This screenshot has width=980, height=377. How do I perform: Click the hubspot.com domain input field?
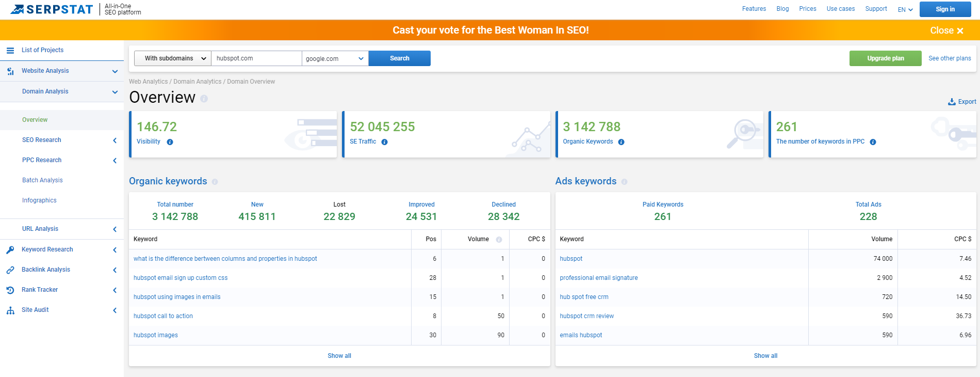[256, 58]
